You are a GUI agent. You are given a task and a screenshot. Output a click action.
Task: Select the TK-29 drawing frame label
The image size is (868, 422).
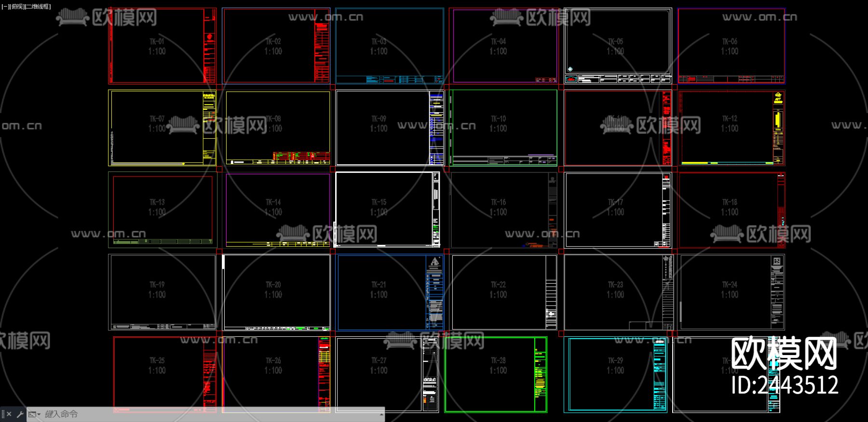[615, 360]
